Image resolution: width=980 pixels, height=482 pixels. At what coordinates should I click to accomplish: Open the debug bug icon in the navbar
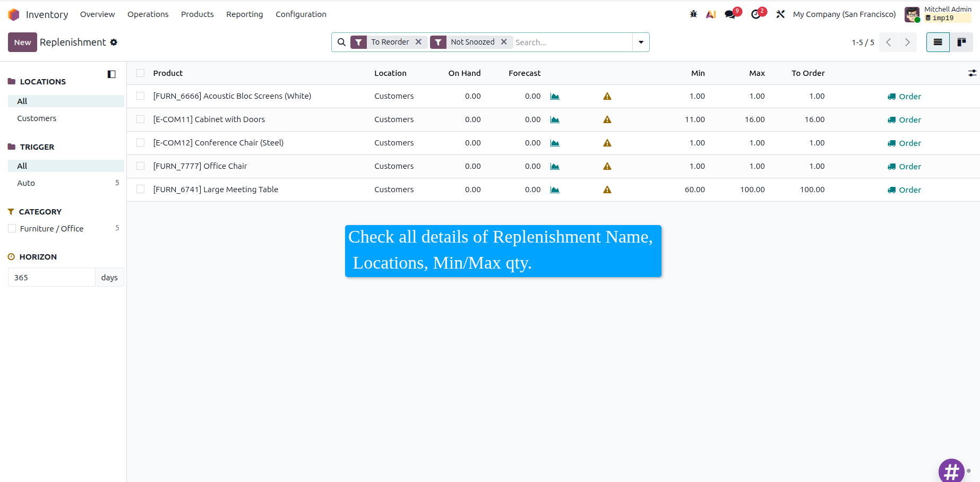point(693,14)
